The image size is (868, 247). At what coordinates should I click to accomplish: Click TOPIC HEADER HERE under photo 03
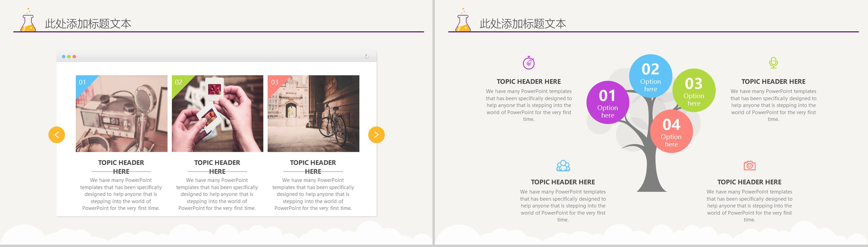(313, 167)
